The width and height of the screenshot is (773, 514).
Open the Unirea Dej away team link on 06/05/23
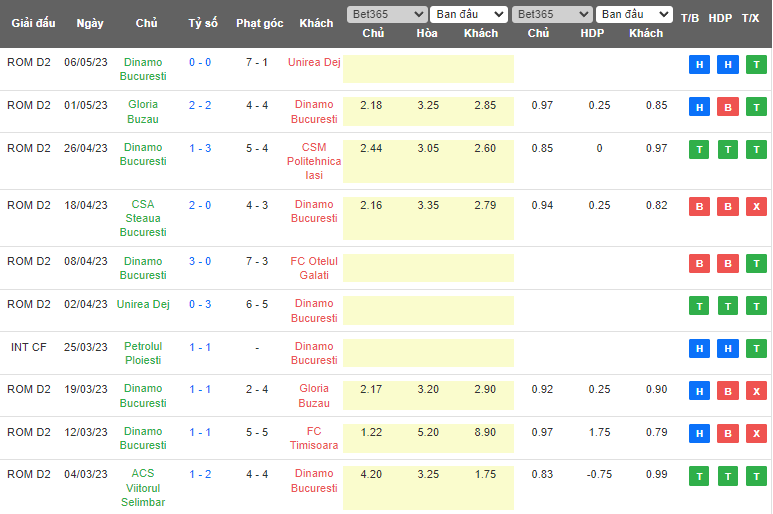pyautogui.click(x=314, y=62)
